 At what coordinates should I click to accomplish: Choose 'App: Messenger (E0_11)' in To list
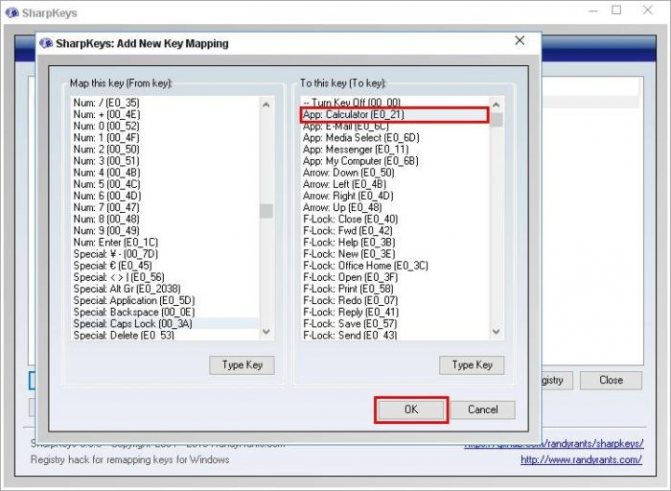tap(395, 149)
